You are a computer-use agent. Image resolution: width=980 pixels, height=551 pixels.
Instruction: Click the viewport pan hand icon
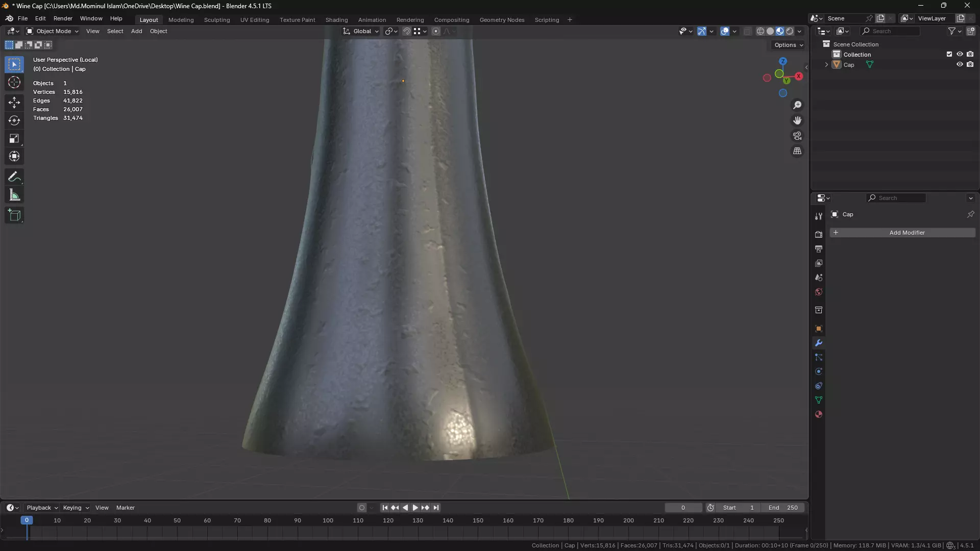tap(797, 120)
